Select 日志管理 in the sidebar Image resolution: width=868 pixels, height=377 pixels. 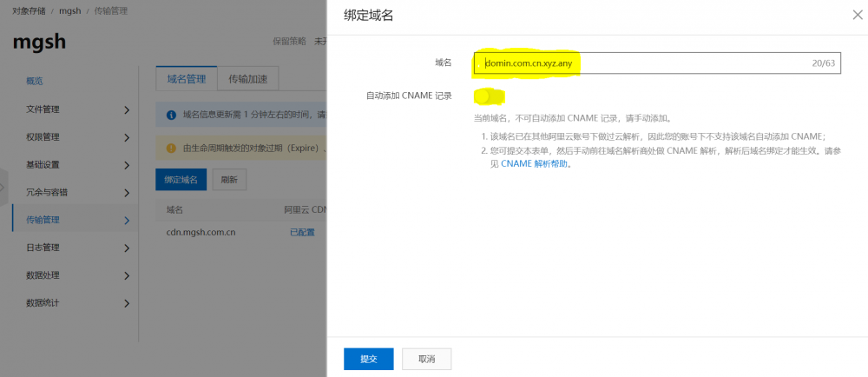(43, 248)
